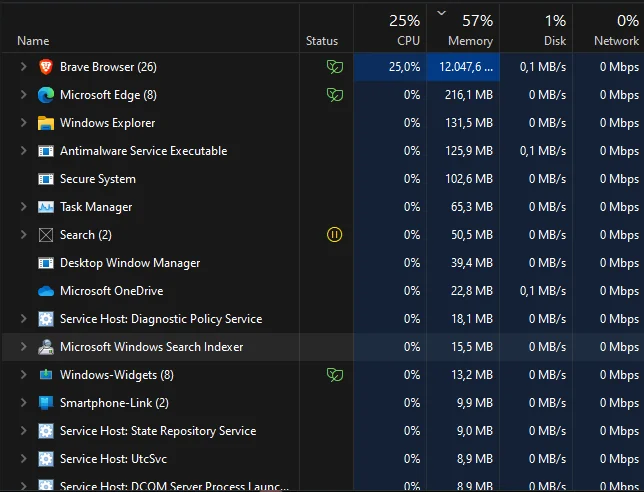
Task: Click Task Manager's 65,3 MB memory value
Action: click(x=472, y=207)
